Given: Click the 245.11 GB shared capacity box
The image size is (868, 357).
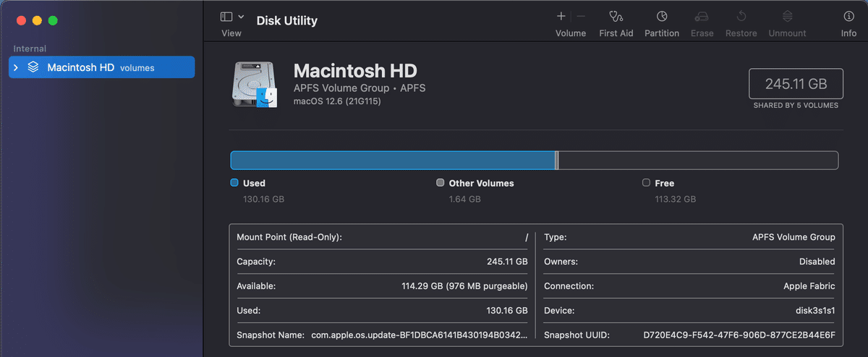Looking at the screenshot, I should pyautogui.click(x=796, y=84).
